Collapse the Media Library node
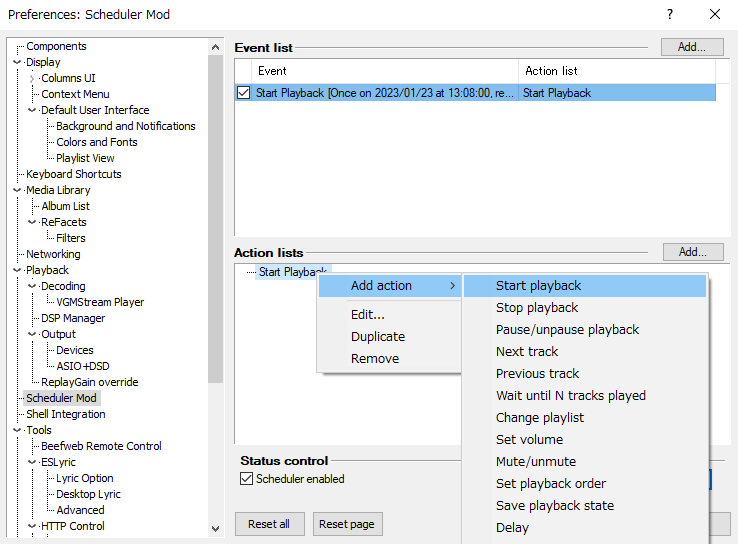The width and height of the screenshot is (738, 544). tap(17, 190)
